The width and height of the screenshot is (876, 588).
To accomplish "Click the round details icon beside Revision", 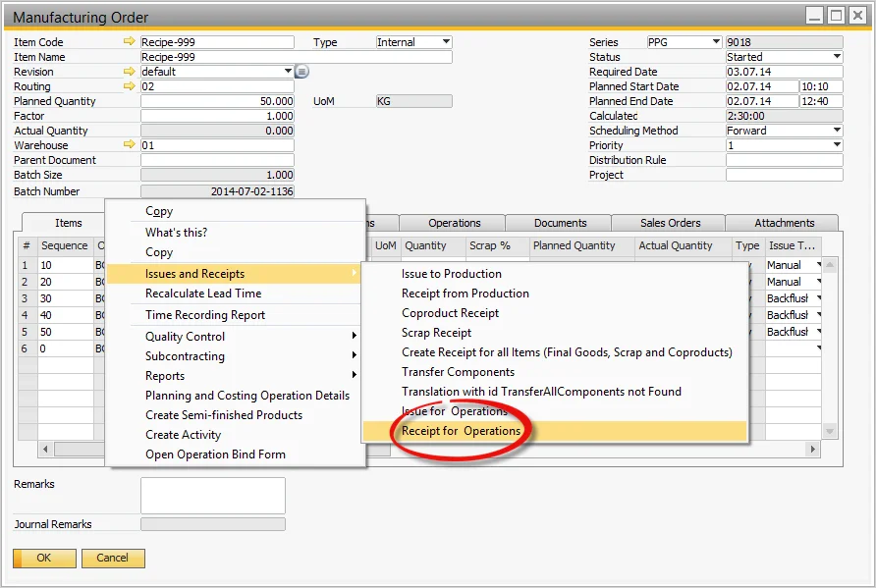I will (x=302, y=72).
